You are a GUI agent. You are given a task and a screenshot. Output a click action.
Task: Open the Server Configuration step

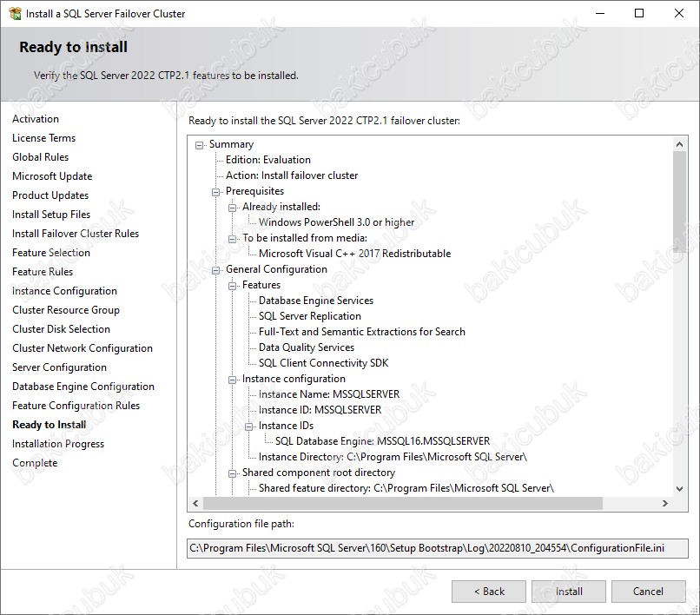pos(59,367)
